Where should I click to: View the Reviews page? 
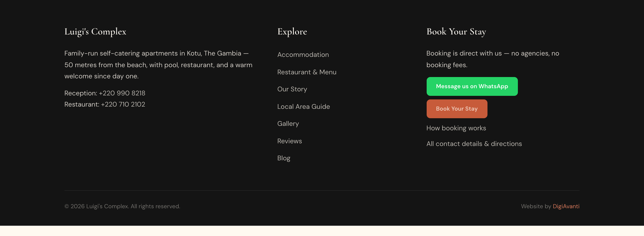[x=289, y=141]
